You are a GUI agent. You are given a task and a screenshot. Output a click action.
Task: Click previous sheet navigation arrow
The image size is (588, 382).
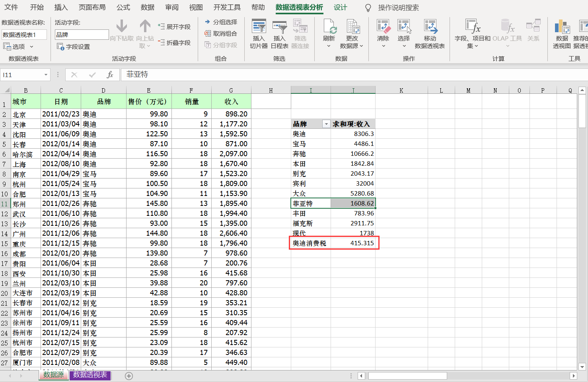(10, 376)
